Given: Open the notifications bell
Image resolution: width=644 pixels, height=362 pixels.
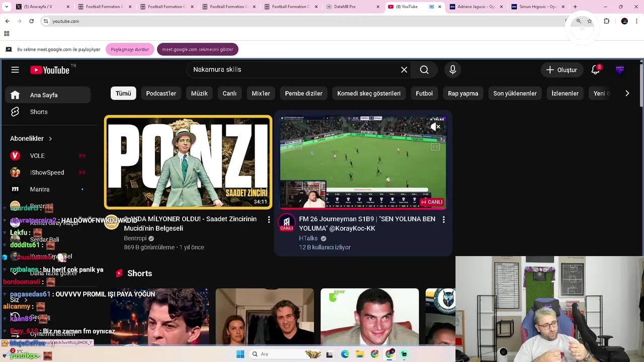Looking at the screenshot, I should click(x=596, y=70).
